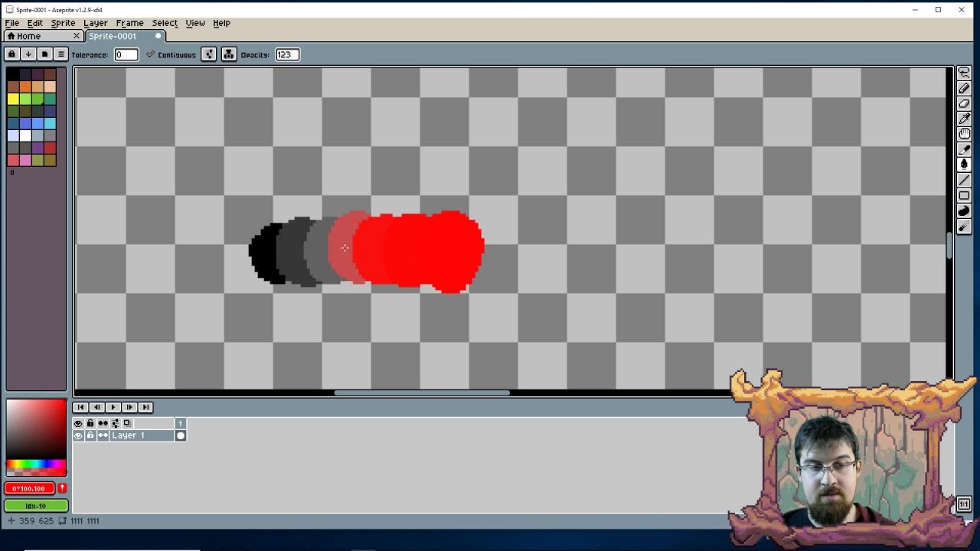
Task: Lock Layer 1 with padlock icon
Action: pos(90,435)
